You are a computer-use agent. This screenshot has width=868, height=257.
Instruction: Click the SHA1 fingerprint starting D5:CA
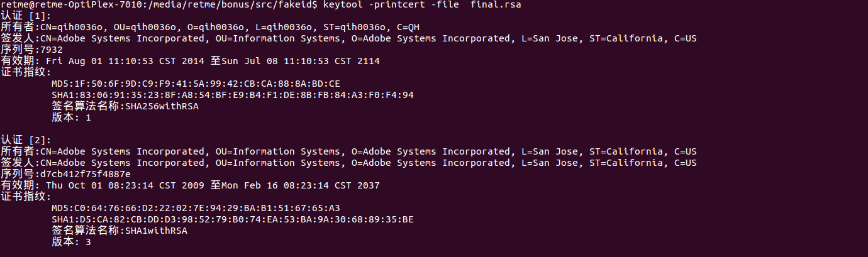[233, 219]
